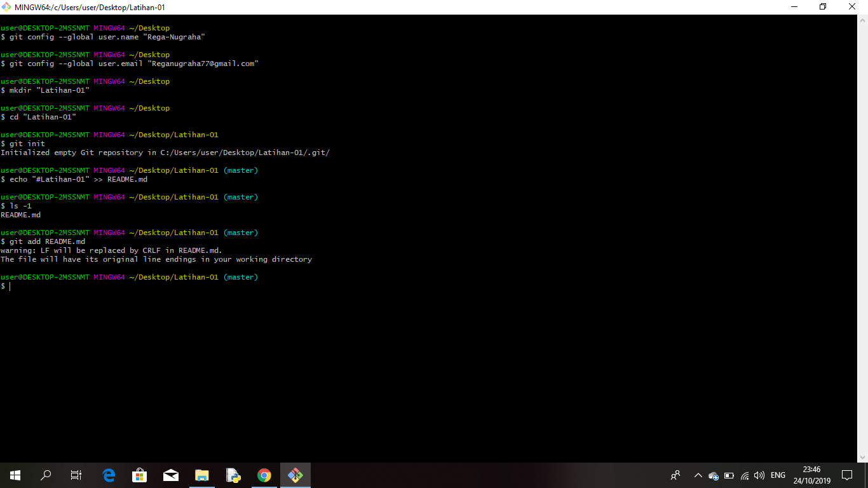Open the pinned Python file icon on taskbar
The height and width of the screenshot is (488, 868).
tap(233, 475)
